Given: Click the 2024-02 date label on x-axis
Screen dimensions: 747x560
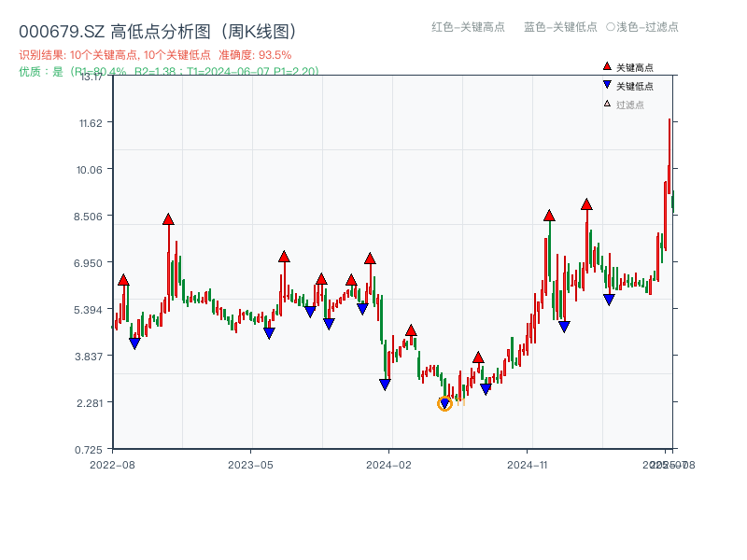Looking at the screenshot, I should point(387,462).
